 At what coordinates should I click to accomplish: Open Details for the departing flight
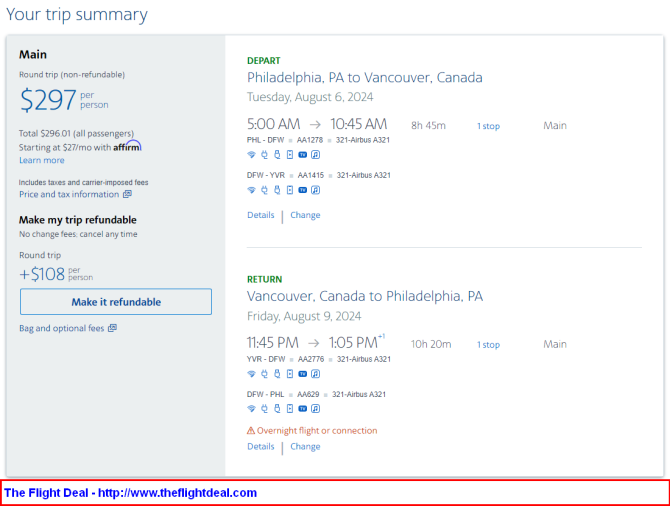pyautogui.click(x=261, y=215)
